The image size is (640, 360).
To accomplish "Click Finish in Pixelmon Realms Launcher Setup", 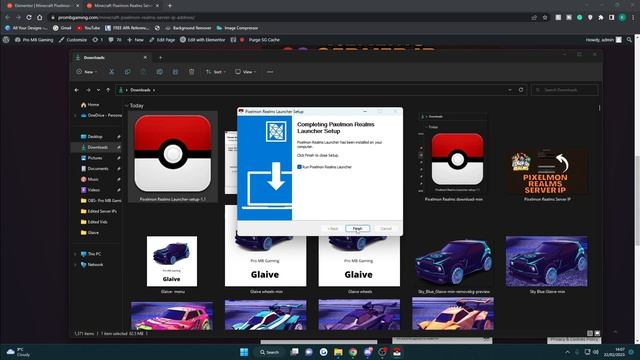I will [x=357, y=229].
